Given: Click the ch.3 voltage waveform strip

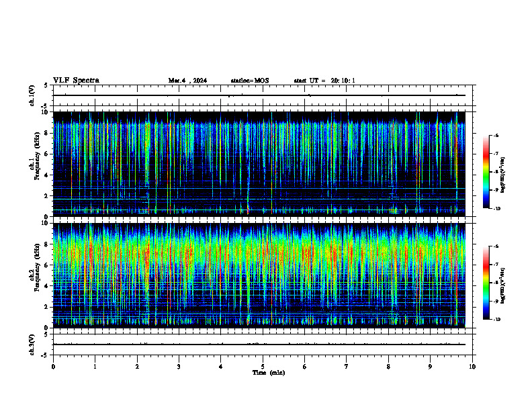Looking at the screenshot, I should (264, 345).
